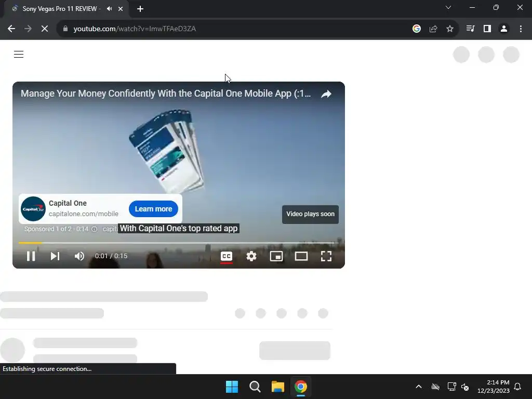This screenshot has width=532, height=399.
Task: Click Capital One advertiser name
Action: [x=68, y=203]
